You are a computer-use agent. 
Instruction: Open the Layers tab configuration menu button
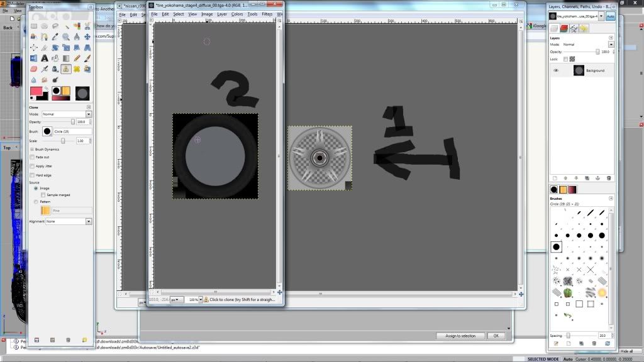[x=611, y=38]
